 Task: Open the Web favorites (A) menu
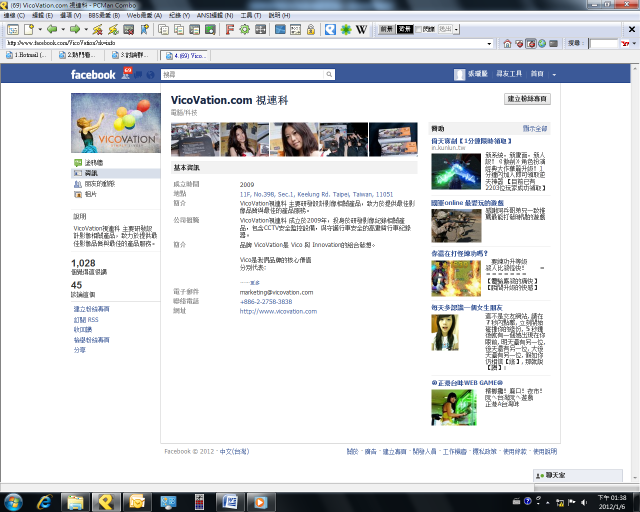[144, 16]
